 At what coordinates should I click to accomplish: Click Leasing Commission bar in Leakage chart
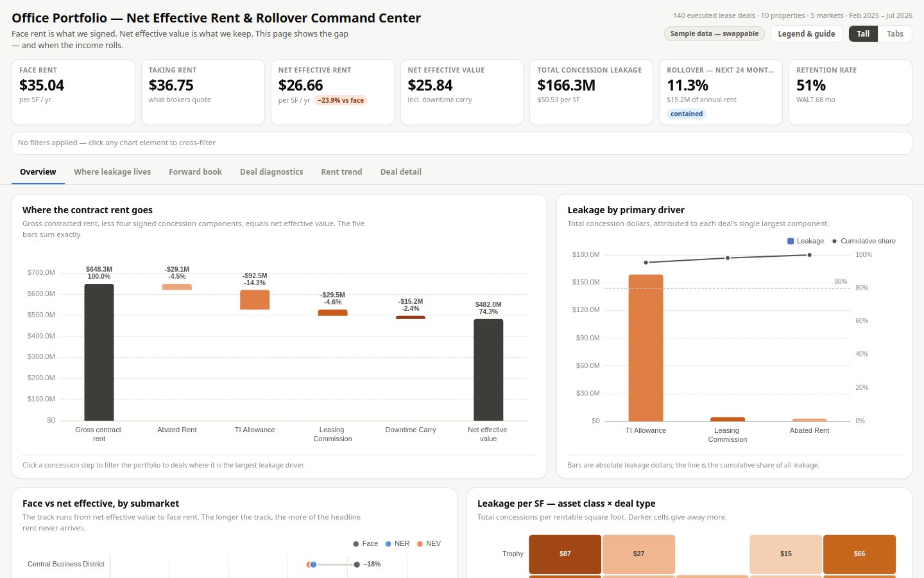pyautogui.click(x=728, y=419)
